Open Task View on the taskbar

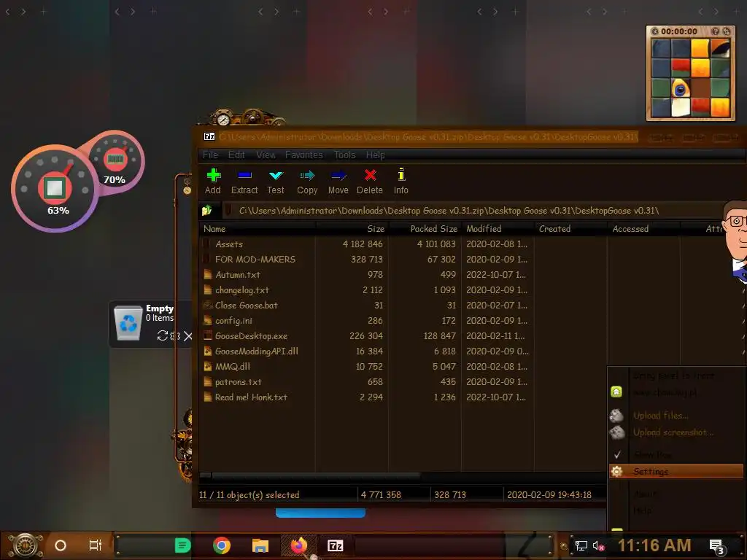[96, 545]
